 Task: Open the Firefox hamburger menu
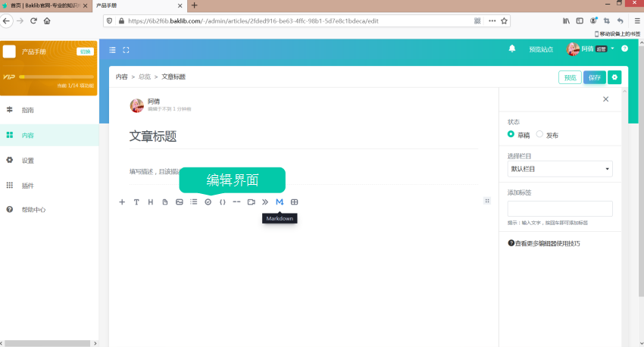(x=637, y=20)
